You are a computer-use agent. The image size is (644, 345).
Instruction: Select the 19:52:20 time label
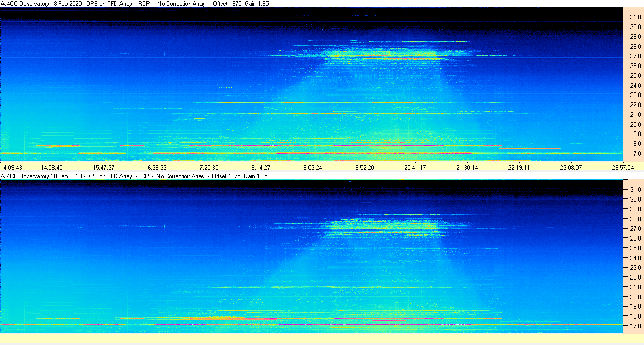point(363,167)
